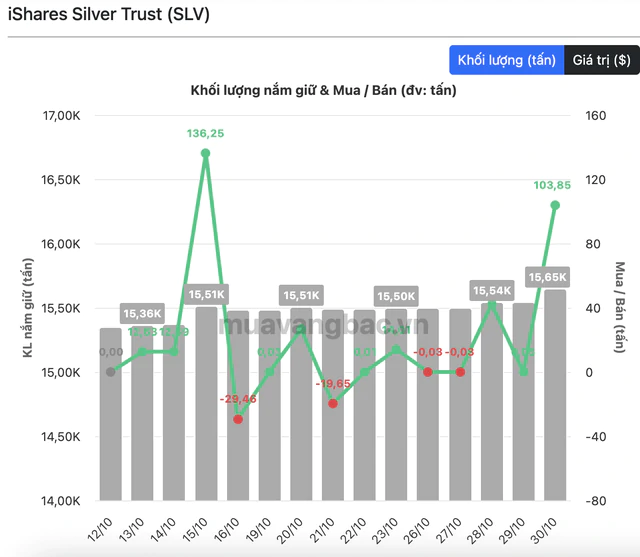The image size is (640, 557).
Task: Click the 15,54K bar label for 28/10
Action: (492, 291)
